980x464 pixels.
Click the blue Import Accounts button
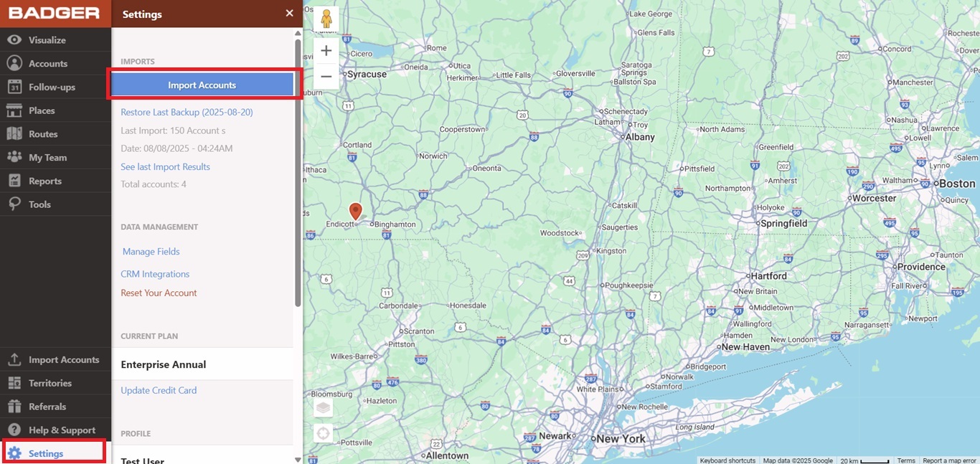pyautogui.click(x=202, y=85)
